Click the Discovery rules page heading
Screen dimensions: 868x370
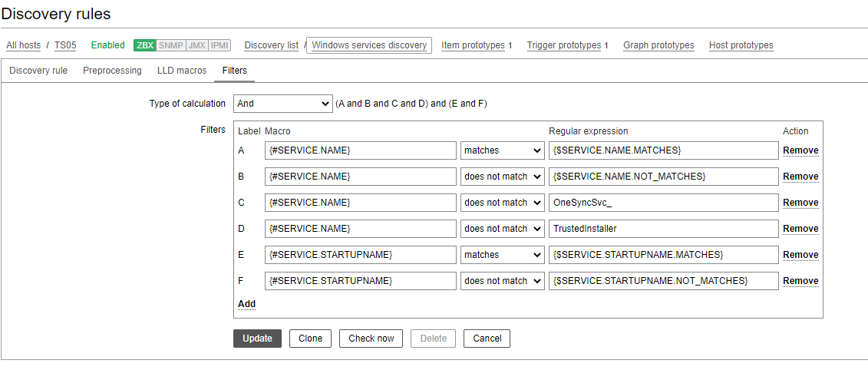click(56, 13)
